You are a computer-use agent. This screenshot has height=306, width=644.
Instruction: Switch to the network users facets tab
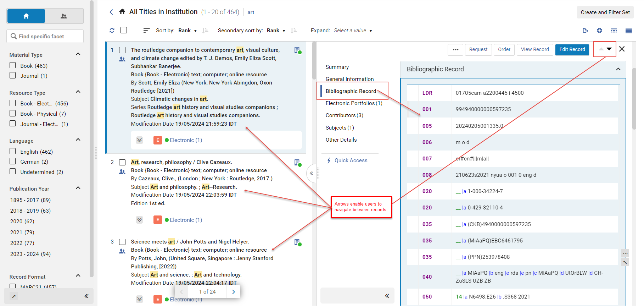click(x=64, y=16)
